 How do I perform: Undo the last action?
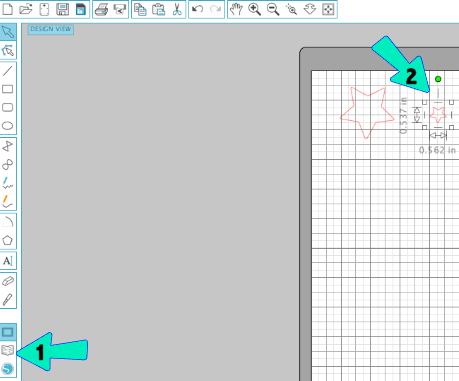(198, 9)
